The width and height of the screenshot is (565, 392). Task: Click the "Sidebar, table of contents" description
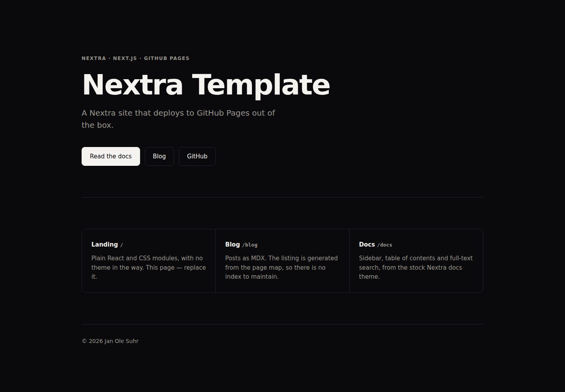[416, 267]
